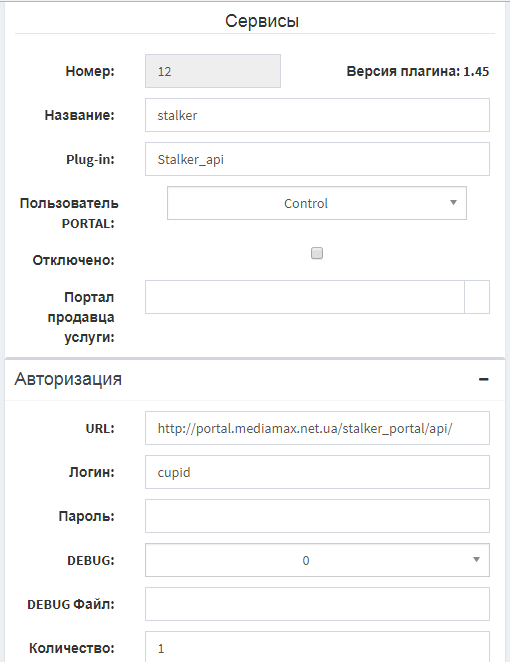Click the Портал продавца услуги input field

click(305, 297)
